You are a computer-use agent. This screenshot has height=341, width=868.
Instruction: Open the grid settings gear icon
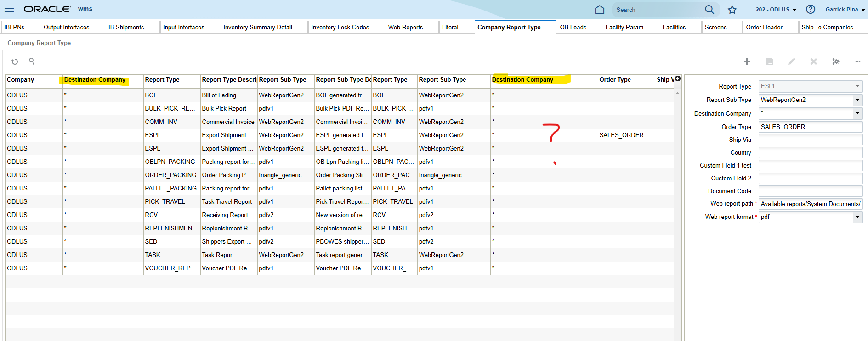click(x=836, y=61)
